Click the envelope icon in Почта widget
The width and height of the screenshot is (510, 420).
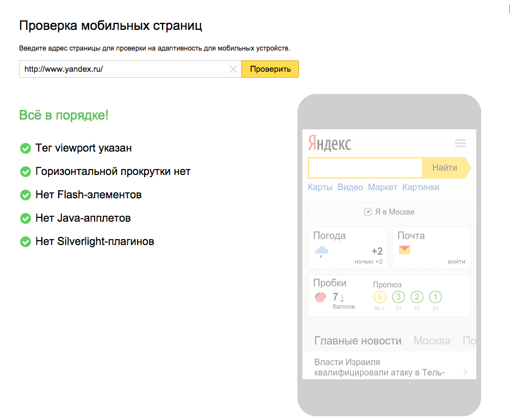[405, 249]
